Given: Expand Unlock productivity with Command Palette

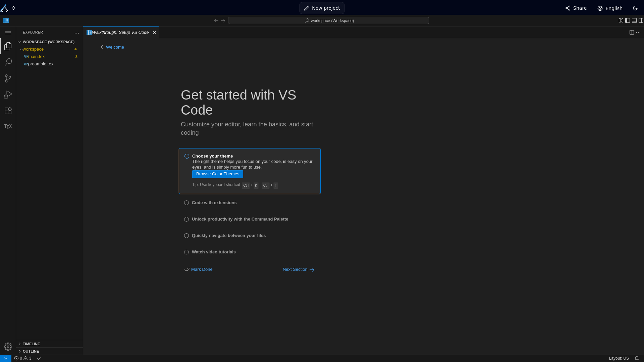Looking at the screenshot, I should pyautogui.click(x=240, y=219).
